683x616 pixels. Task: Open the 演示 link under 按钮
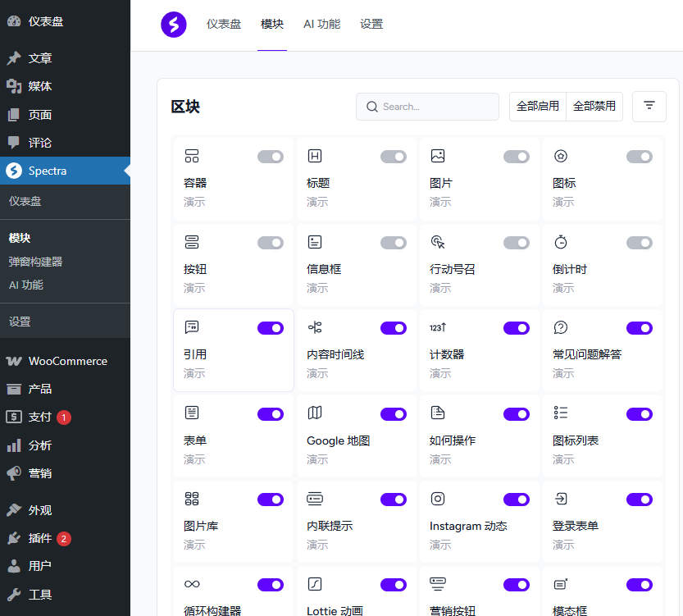(x=194, y=288)
